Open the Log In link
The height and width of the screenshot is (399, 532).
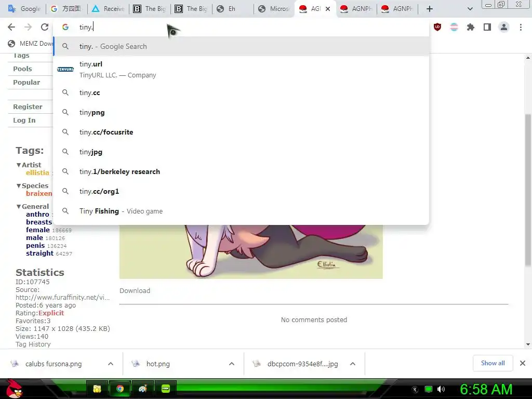coord(24,121)
